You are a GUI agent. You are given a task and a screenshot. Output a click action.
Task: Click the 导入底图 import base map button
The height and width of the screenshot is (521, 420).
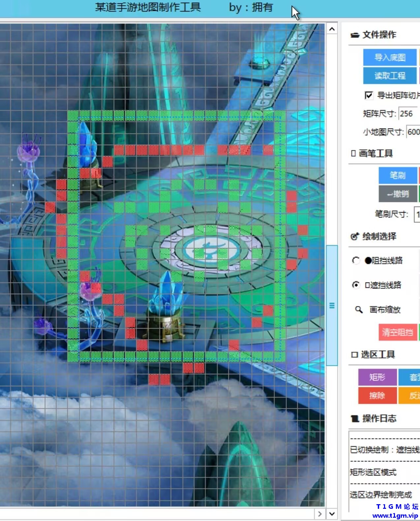(390, 57)
